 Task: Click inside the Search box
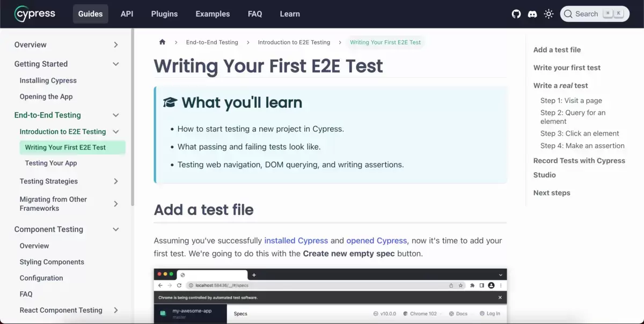click(x=595, y=14)
